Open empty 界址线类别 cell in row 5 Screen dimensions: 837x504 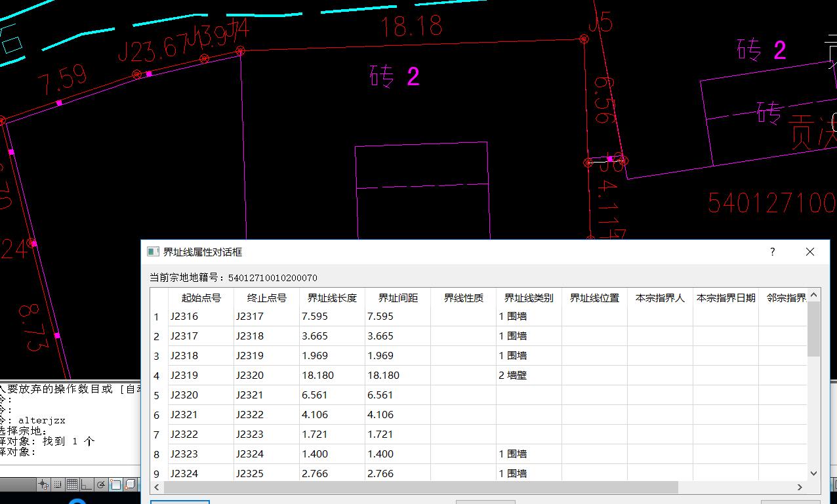coord(529,395)
